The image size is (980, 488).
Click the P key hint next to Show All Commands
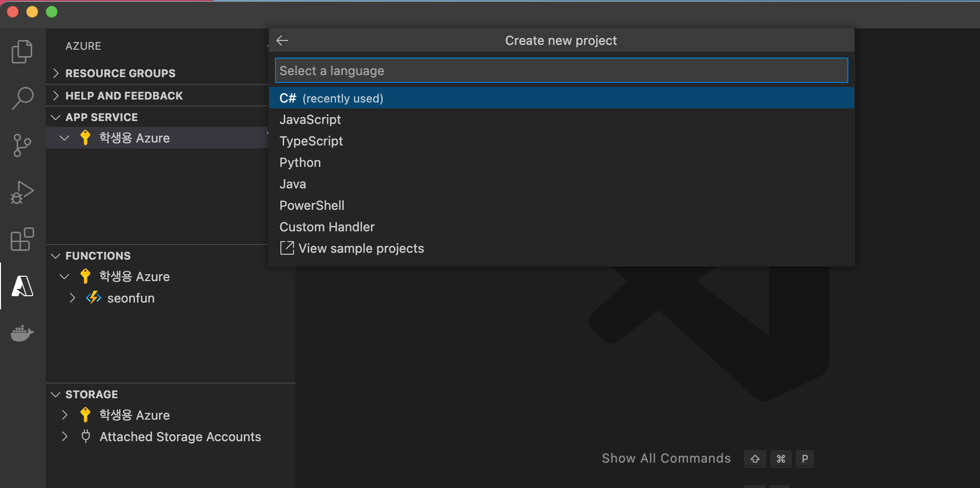click(805, 459)
